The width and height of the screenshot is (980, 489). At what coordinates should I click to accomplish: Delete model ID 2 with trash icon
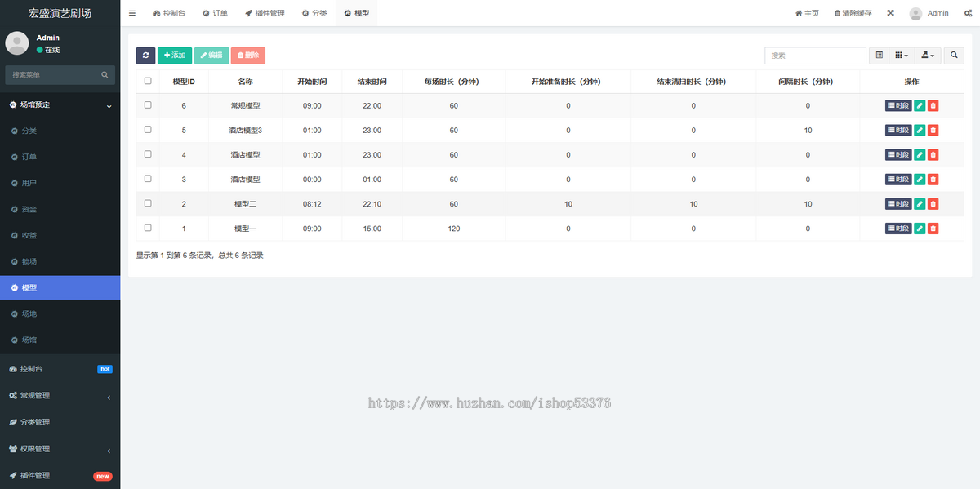click(933, 204)
